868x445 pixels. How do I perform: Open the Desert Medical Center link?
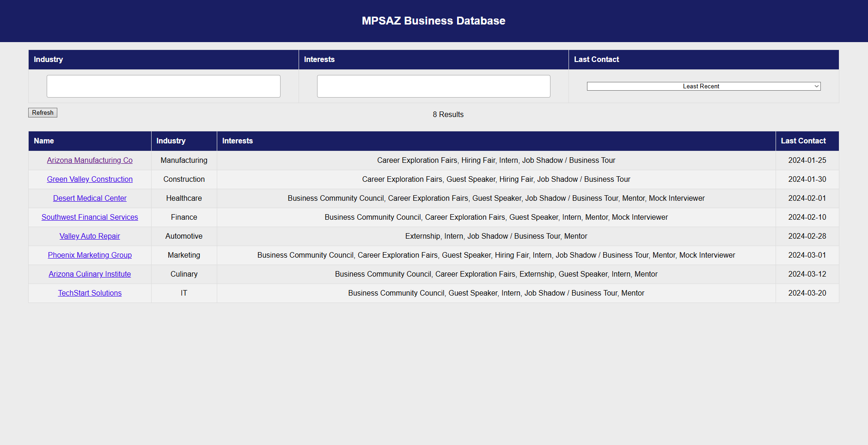(90, 198)
